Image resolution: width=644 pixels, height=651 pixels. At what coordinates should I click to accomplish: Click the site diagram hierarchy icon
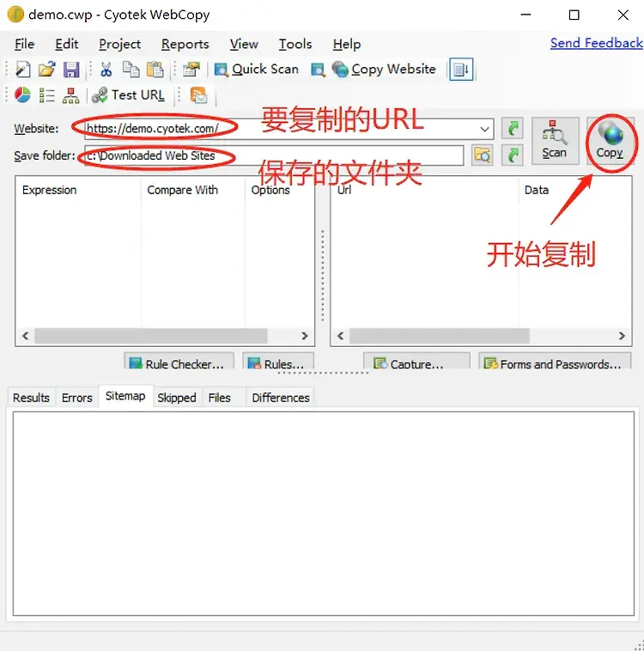(71, 95)
